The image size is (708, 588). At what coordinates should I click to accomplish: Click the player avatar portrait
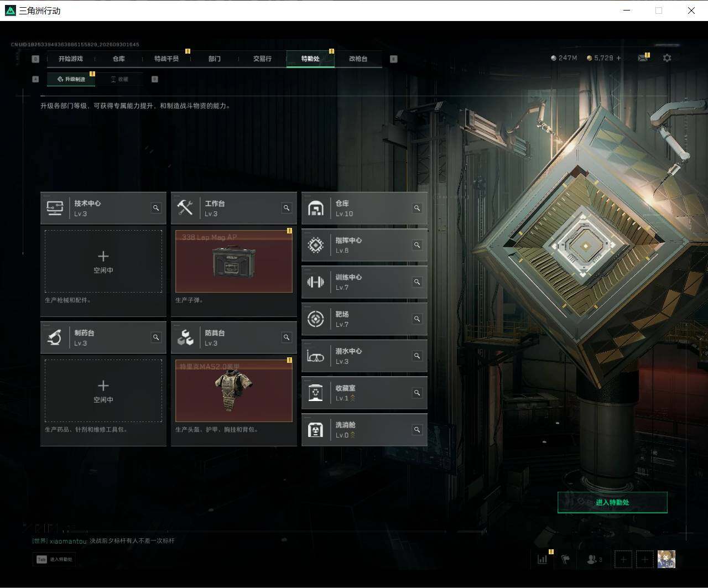pyautogui.click(x=666, y=559)
